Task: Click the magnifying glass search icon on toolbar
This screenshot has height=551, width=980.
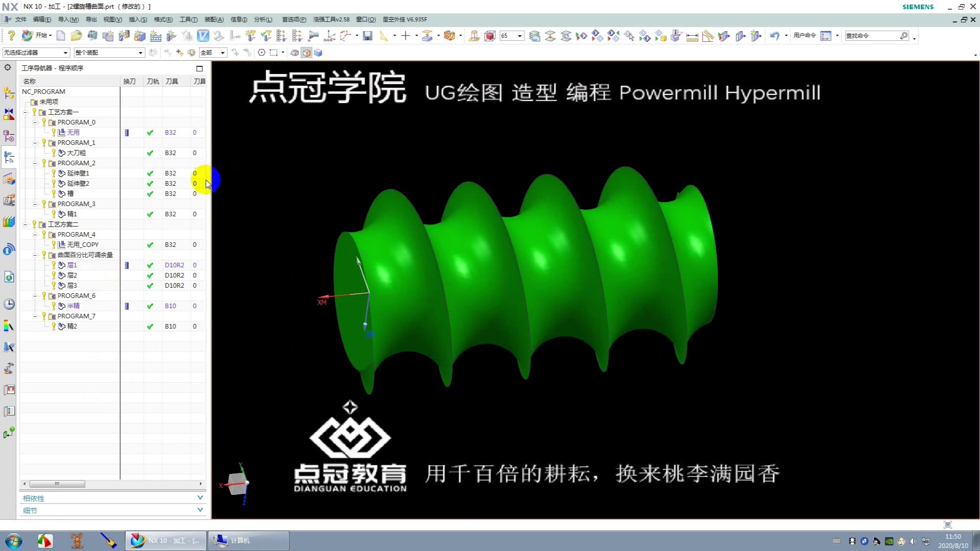Action: tap(904, 36)
